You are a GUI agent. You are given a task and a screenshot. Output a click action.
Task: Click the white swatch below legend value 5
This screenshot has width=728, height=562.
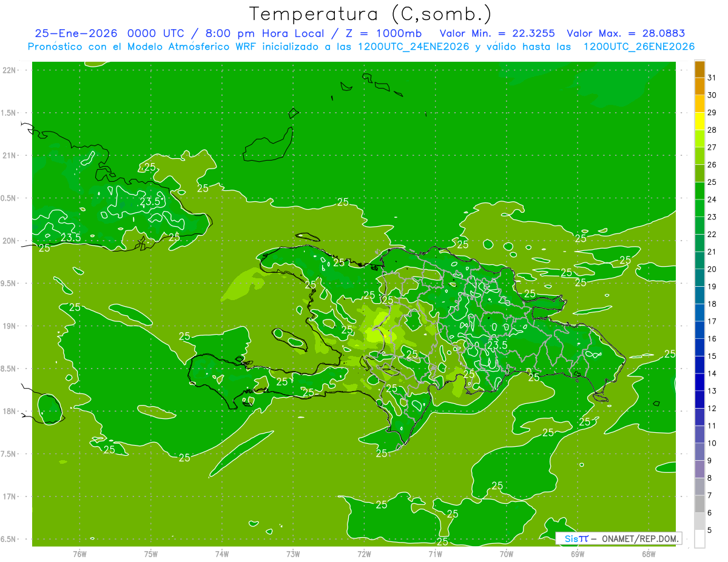click(699, 539)
